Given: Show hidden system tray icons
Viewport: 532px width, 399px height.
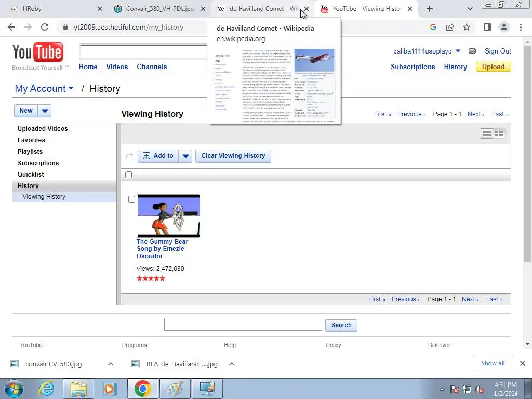Looking at the screenshot, I should click(442, 390).
